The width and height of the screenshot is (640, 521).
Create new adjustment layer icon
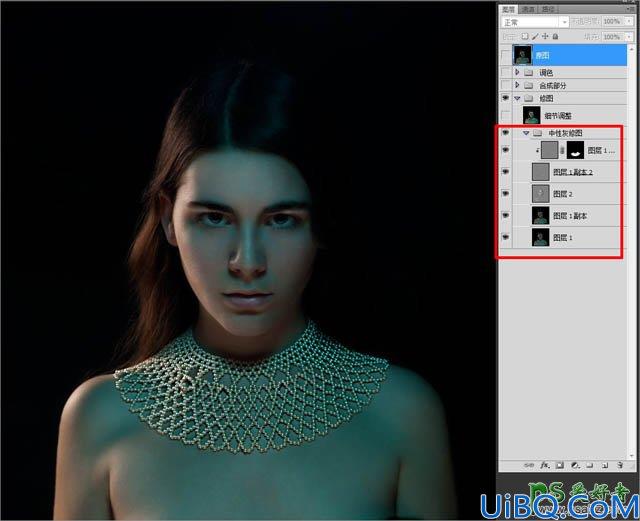coord(575,465)
